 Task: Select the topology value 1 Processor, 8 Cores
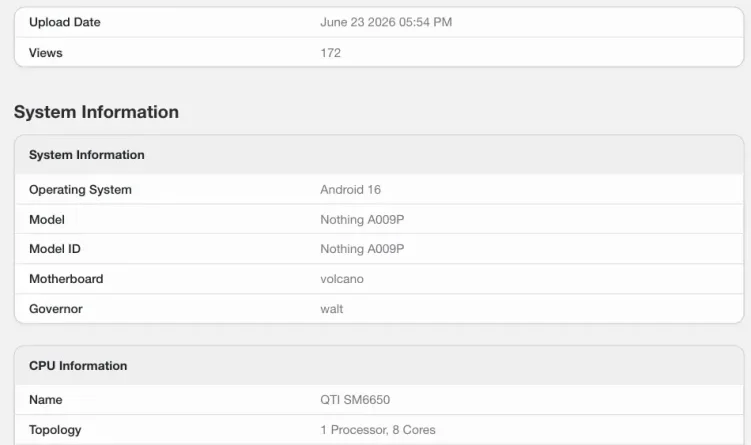(x=378, y=430)
